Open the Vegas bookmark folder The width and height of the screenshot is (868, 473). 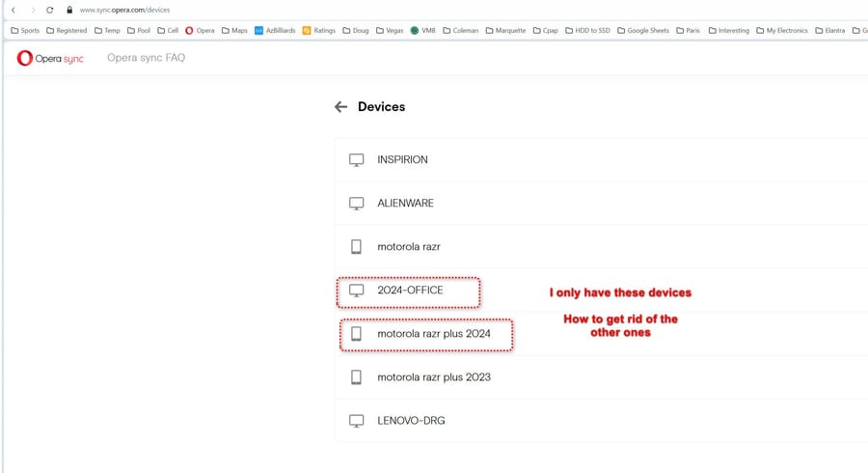click(390, 31)
